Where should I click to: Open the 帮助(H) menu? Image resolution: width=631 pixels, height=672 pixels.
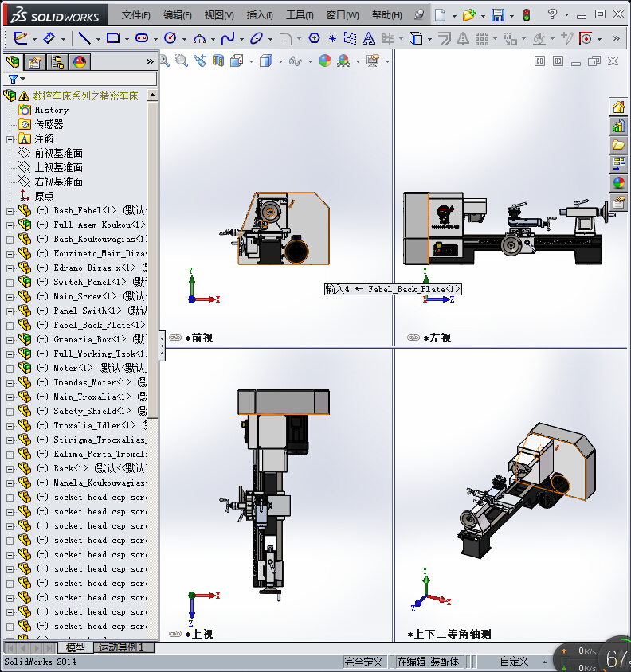(387, 15)
